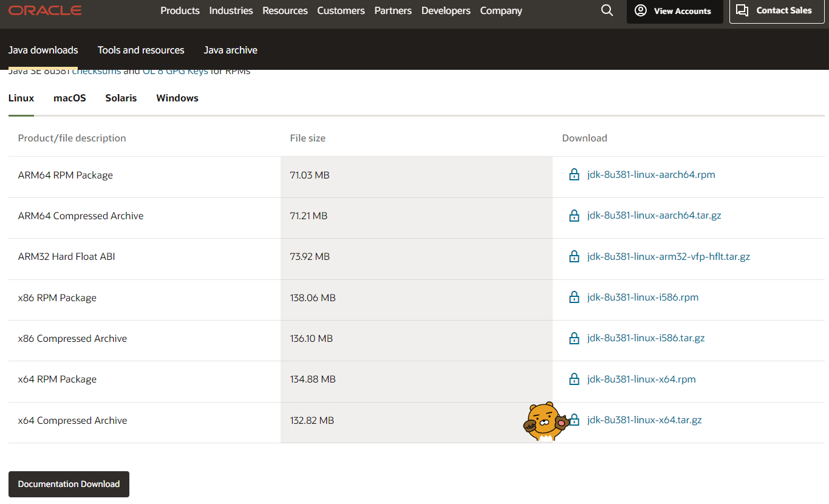Click the Download column header

tap(585, 138)
